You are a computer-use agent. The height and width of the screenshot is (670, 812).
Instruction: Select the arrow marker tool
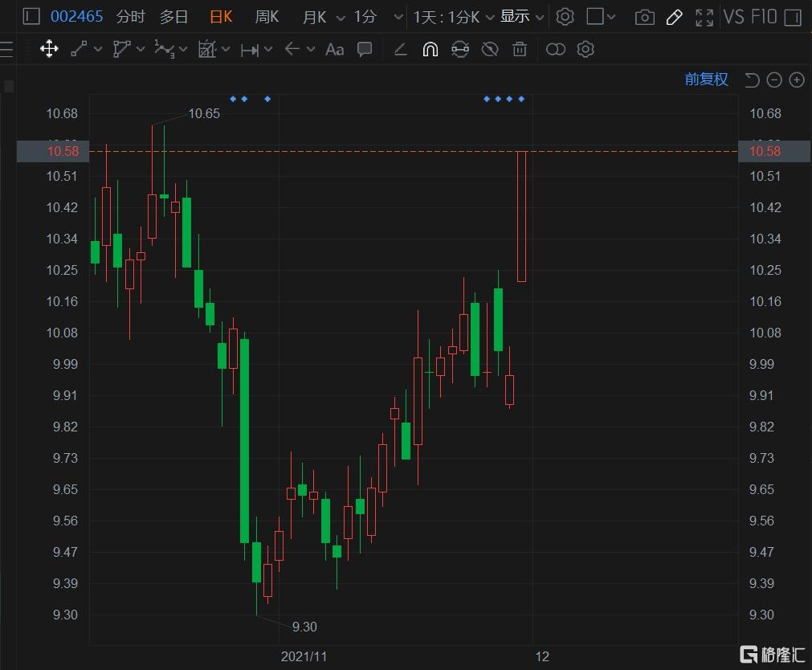pyautogui.click(x=292, y=49)
